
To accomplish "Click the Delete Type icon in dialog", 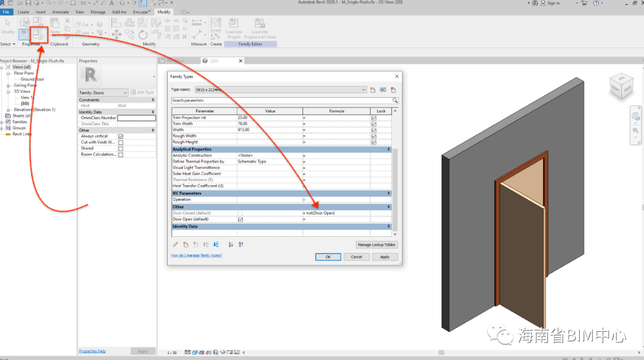I will pyautogui.click(x=393, y=90).
